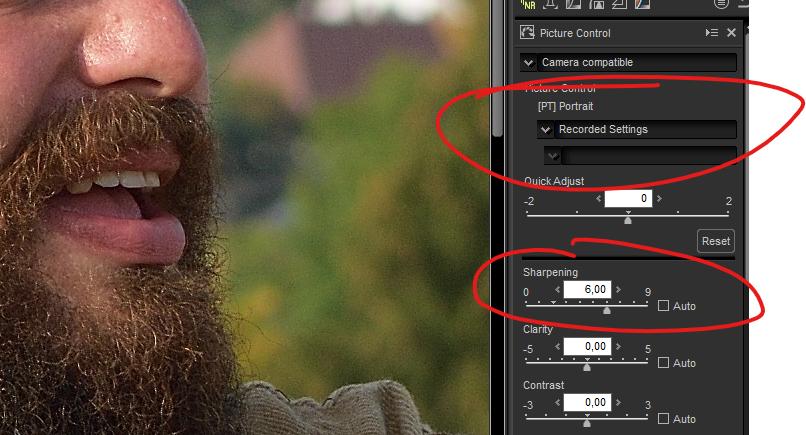Enable the Contrast Auto checkbox
The height and width of the screenshot is (435, 806).
[663, 419]
